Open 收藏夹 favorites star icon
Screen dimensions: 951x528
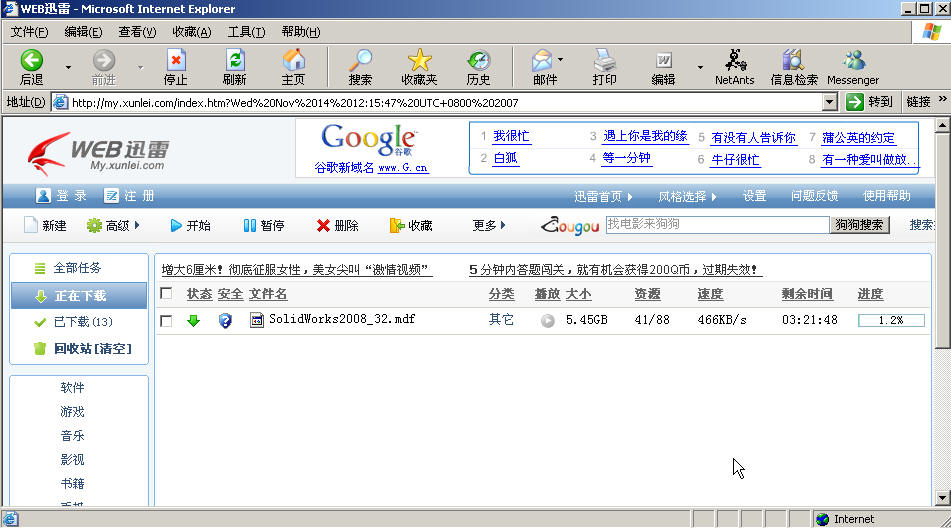(x=419, y=60)
